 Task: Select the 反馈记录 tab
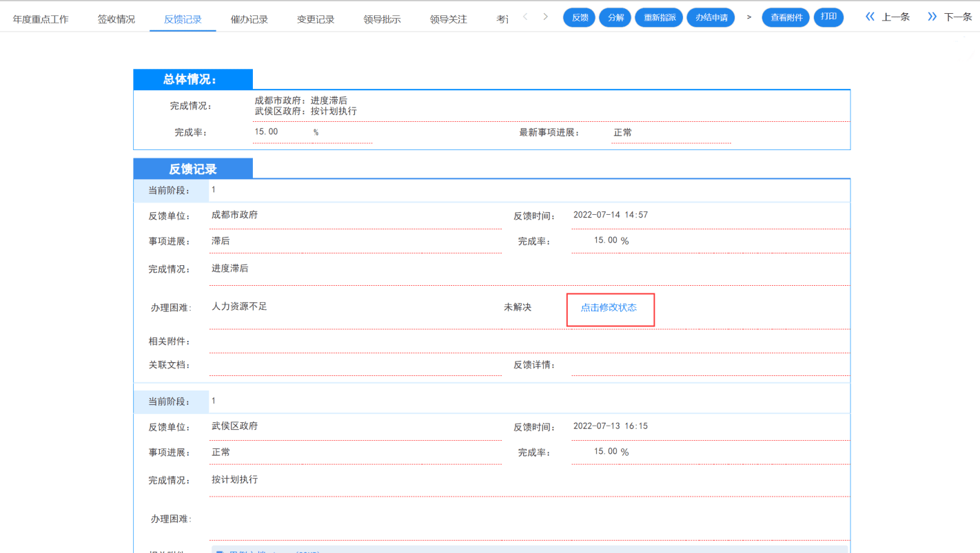click(x=183, y=19)
